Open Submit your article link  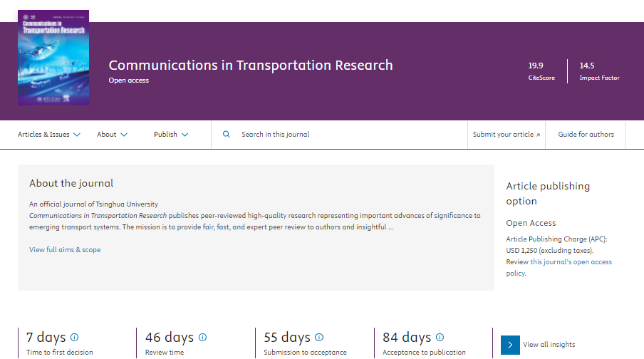click(507, 135)
